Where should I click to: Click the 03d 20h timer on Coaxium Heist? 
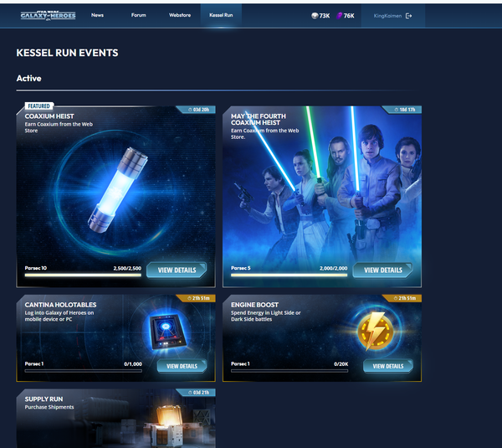pyautogui.click(x=198, y=110)
